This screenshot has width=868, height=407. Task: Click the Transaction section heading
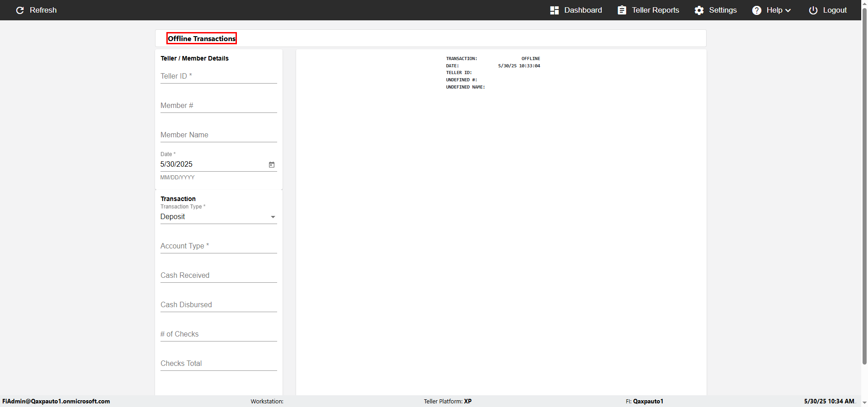point(178,199)
